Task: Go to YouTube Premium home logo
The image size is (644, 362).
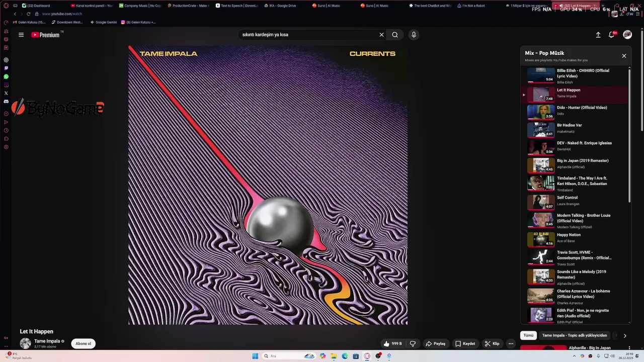Action: pyautogui.click(x=46, y=35)
